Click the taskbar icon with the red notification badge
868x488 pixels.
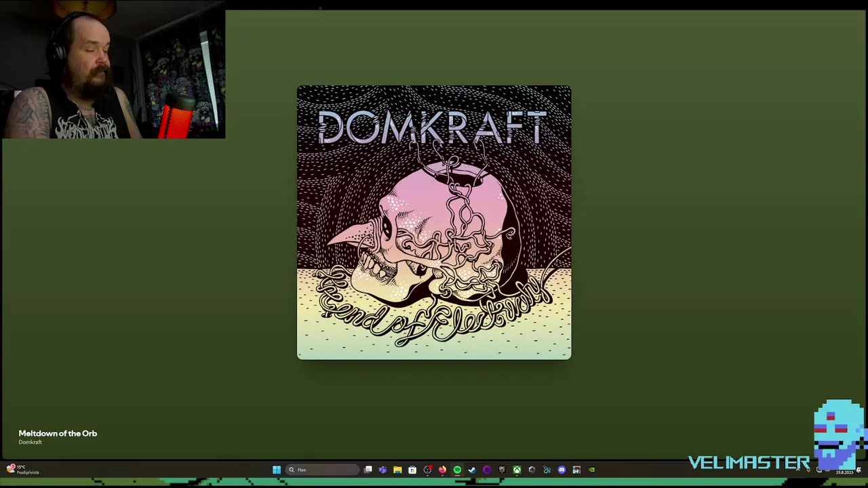(x=427, y=470)
